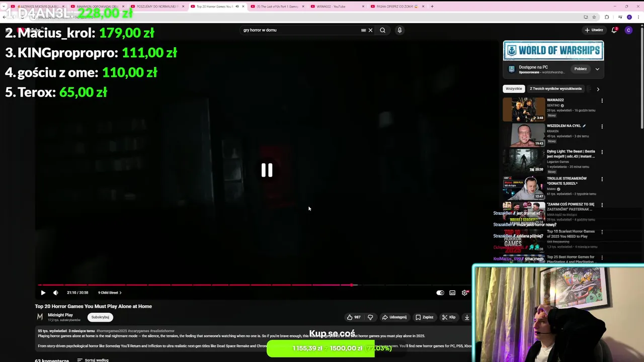The height and width of the screenshot is (362, 644).
Task: Open the Midnight Play channel avatar
Action: point(40,317)
